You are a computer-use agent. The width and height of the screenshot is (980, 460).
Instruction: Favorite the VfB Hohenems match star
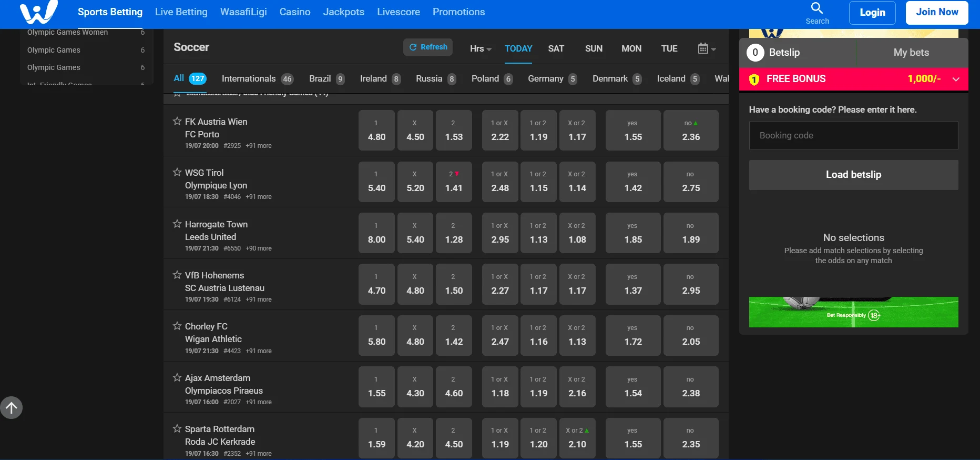pos(177,275)
